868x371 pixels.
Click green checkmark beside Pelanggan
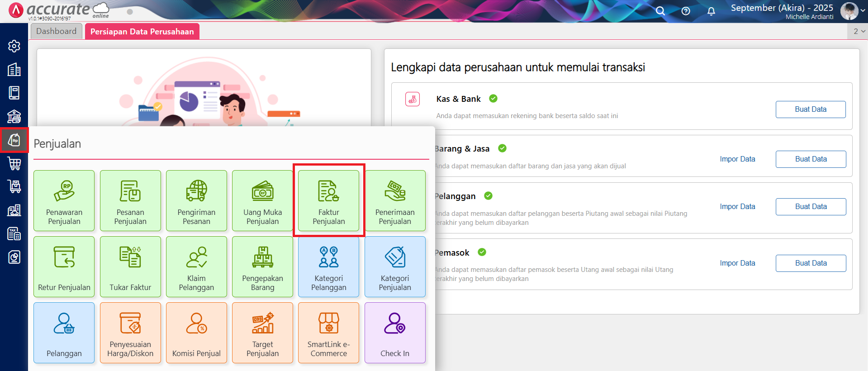(x=489, y=196)
